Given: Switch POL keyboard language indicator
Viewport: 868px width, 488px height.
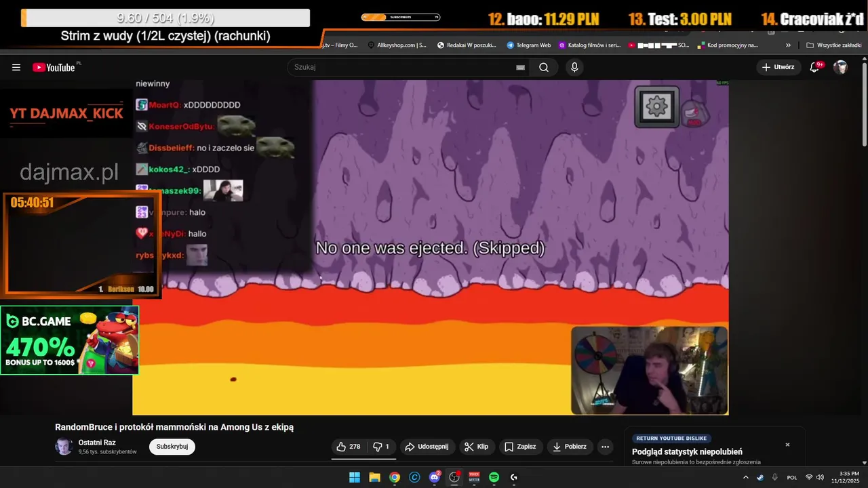Looking at the screenshot, I should [x=792, y=477].
